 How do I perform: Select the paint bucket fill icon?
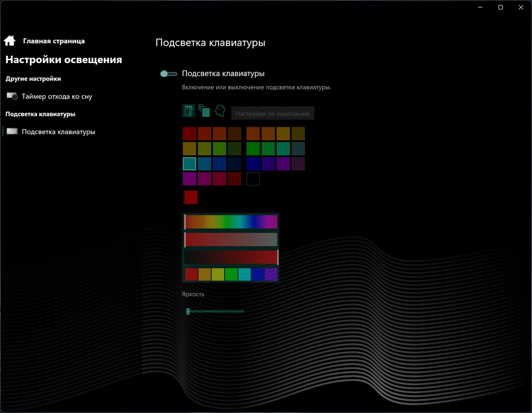(x=189, y=110)
